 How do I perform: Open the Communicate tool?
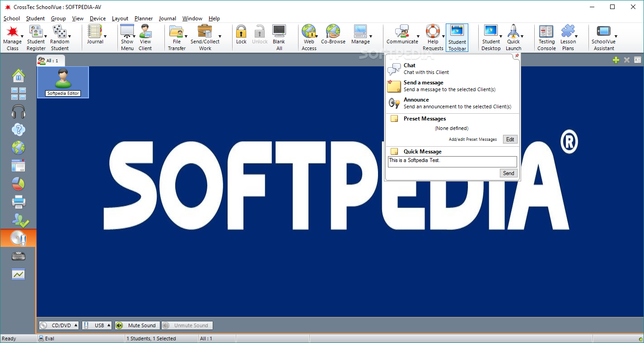click(x=402, y=34)
